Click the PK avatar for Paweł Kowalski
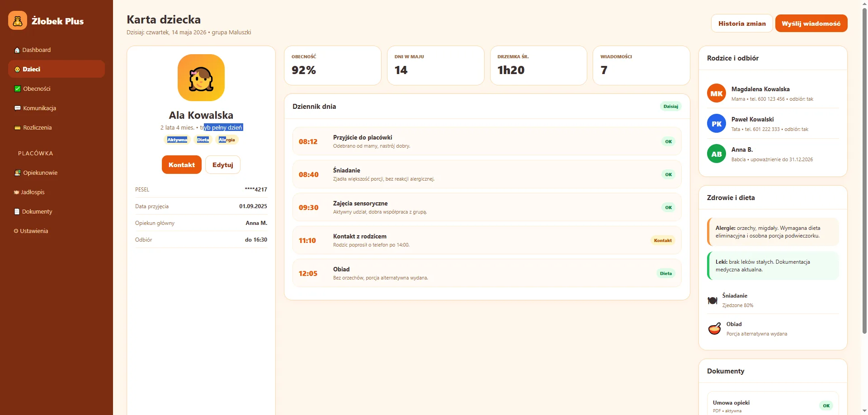 tap(717, 124)
